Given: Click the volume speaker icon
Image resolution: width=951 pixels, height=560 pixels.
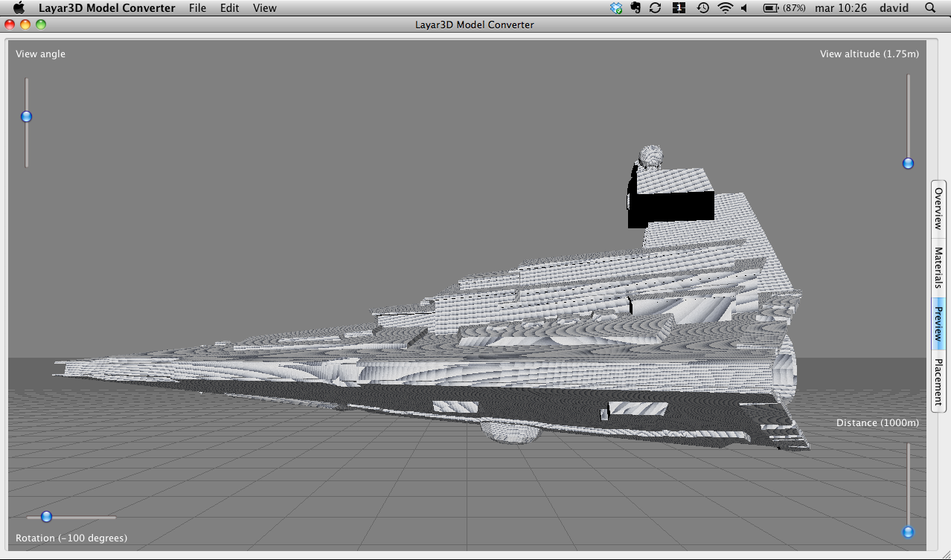Looking at the screenshot, I should pyautogui.click(x=744, y=8).
